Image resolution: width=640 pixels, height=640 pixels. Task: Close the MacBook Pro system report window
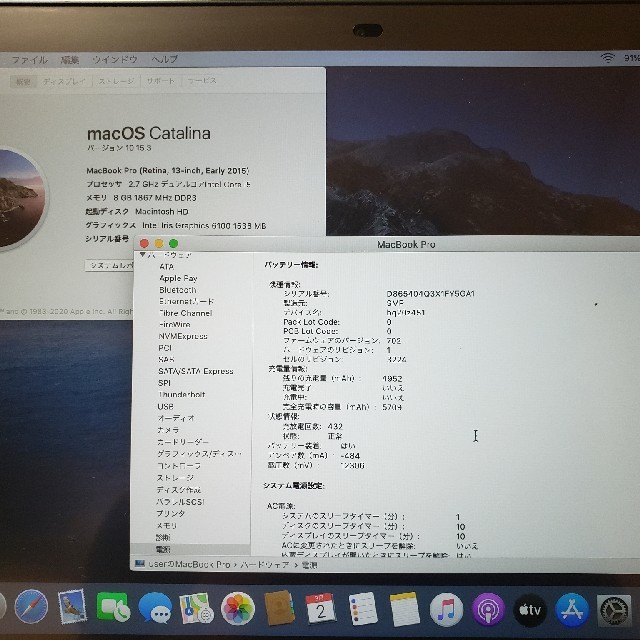click(x=144, y=244)
